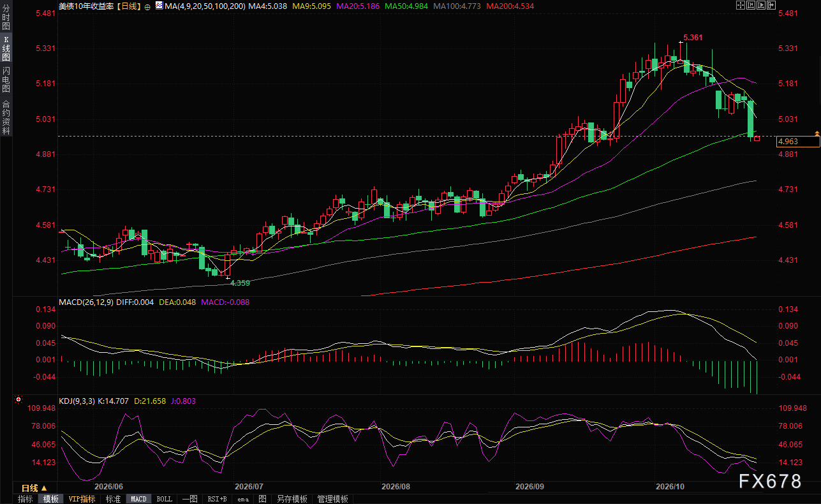
Task: Click the KDJ(9,3,3) indicator label
Action: tap(77, 401)
